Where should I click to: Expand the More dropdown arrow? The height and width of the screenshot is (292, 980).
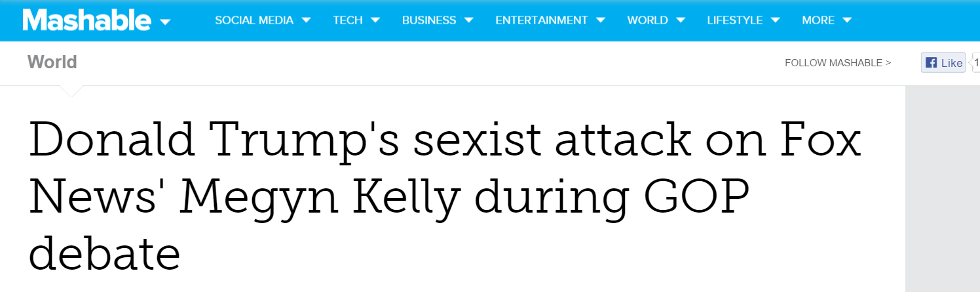click(x=848, y=20)
